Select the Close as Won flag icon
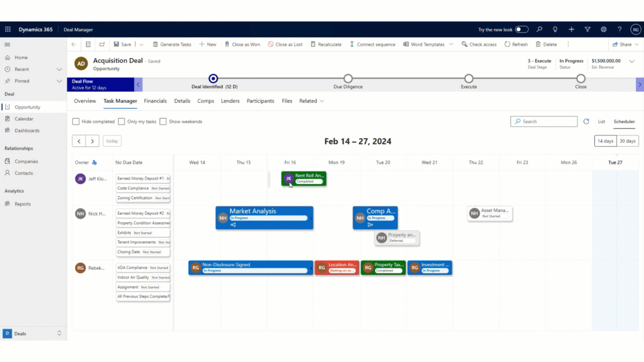The height and width of the screenshot is (362, 644). coord(227,44)
